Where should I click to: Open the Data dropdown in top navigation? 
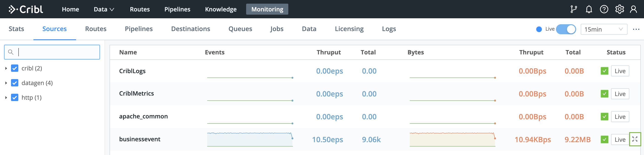[x=104, y=9]
